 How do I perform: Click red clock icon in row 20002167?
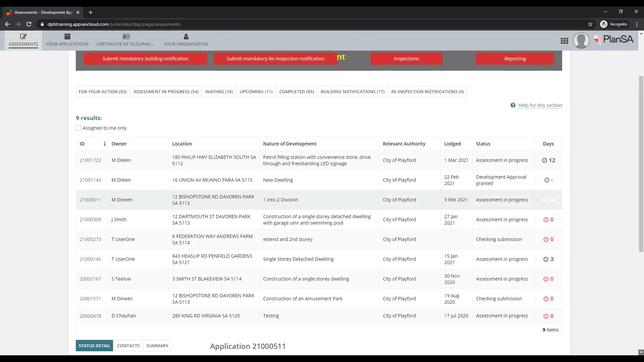546,279
